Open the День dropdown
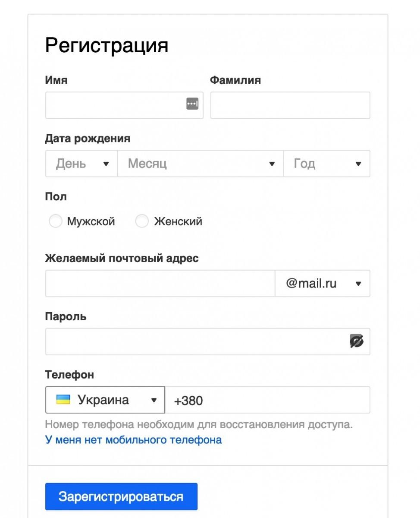 coord(81,164)
